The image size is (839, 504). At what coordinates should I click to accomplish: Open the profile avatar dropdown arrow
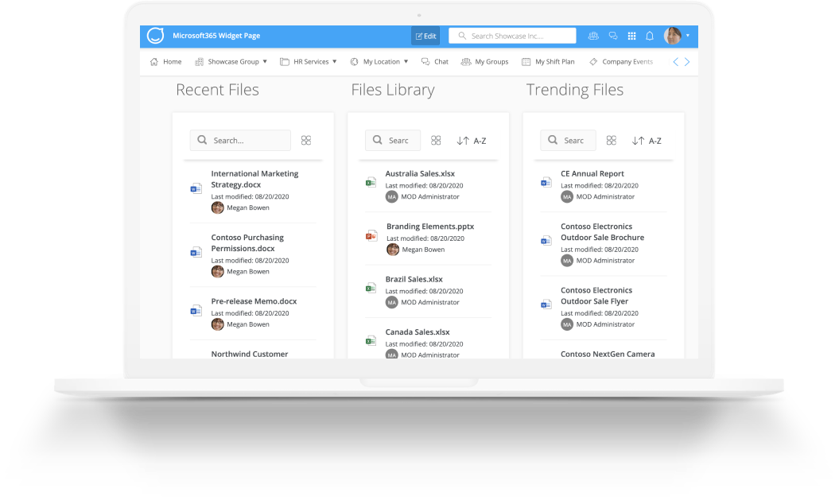coord(689,35)
